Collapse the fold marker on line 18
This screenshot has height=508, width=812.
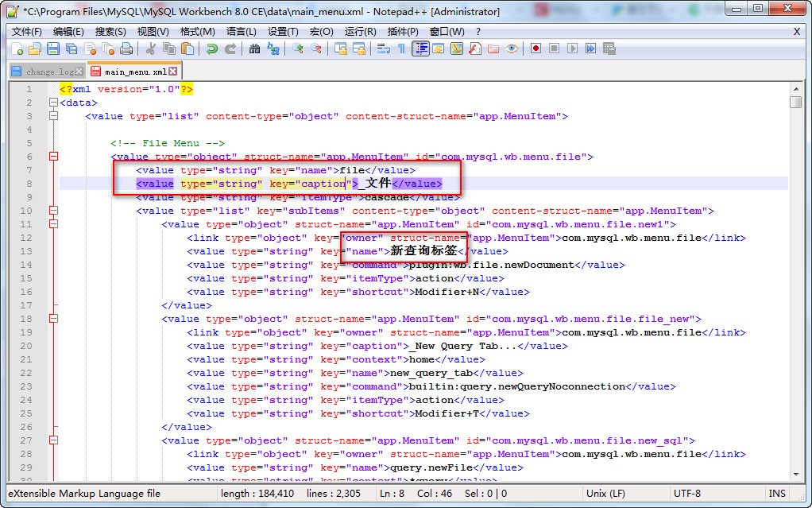53,319
